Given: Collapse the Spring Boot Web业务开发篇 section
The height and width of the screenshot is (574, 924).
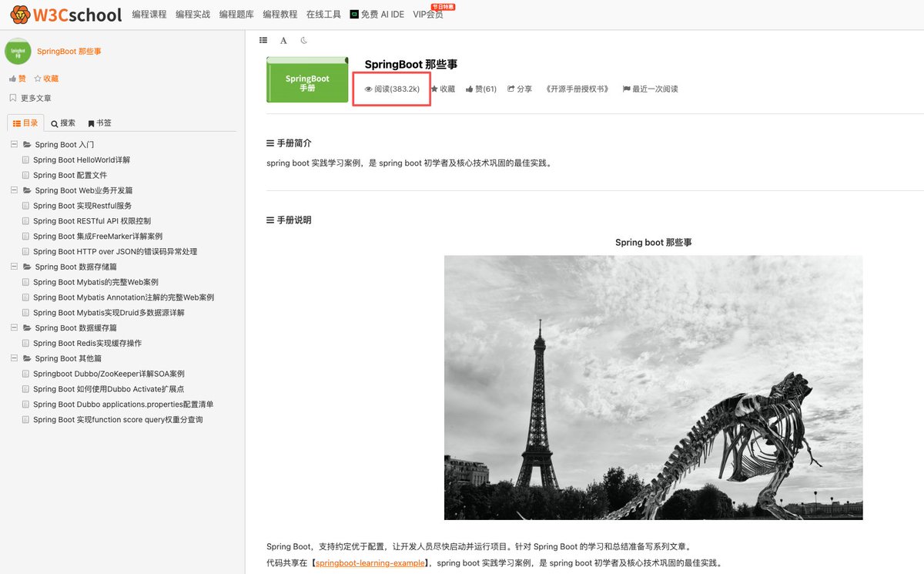Looking at the screenshot, I should 14,190.
